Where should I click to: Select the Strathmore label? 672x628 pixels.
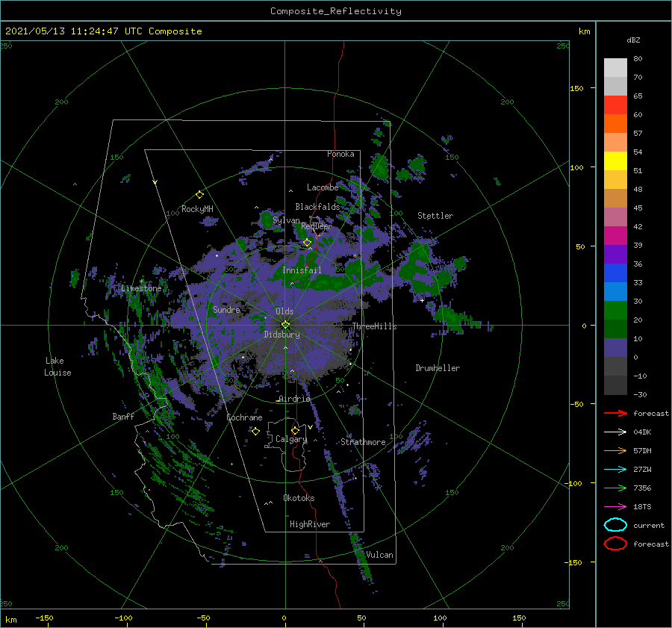click(x=363, y=442)
